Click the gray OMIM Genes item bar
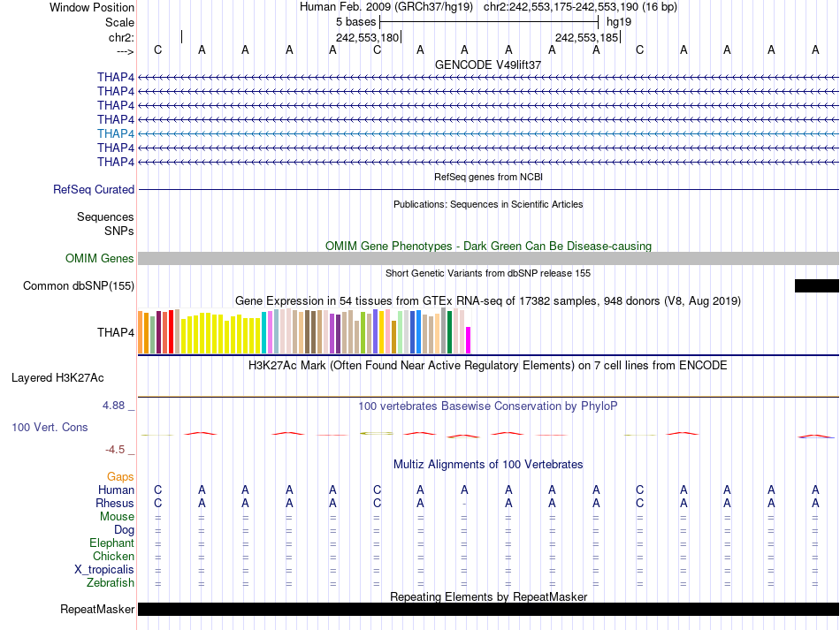The height and width of the screenshot is (630, 840). pos(488,258)
